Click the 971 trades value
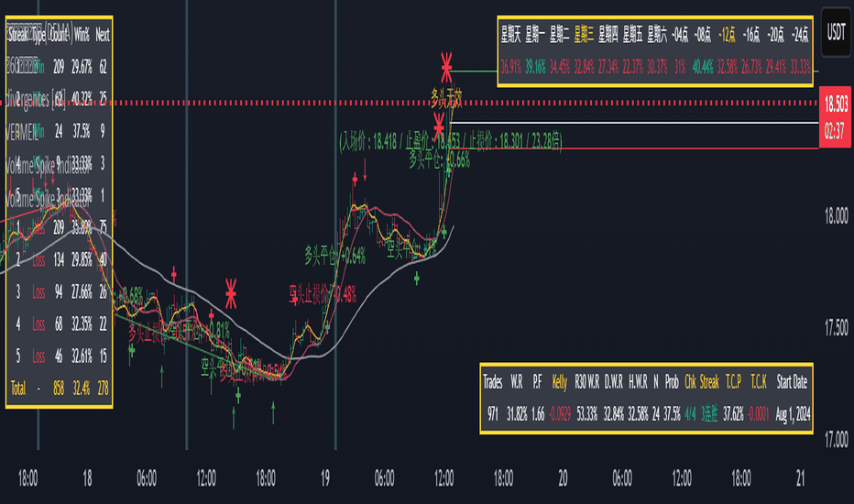The image size is (854, 504). 492,414
